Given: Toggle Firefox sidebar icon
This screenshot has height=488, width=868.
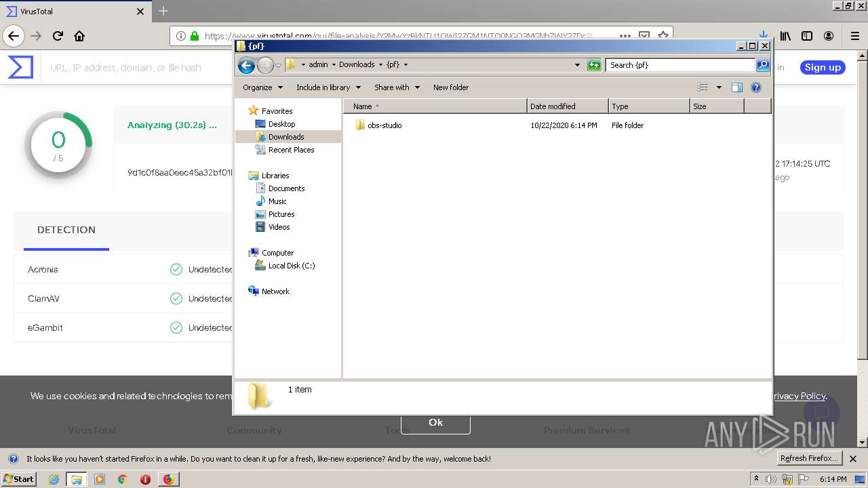Looking at the screenshot, I should 807,36.
